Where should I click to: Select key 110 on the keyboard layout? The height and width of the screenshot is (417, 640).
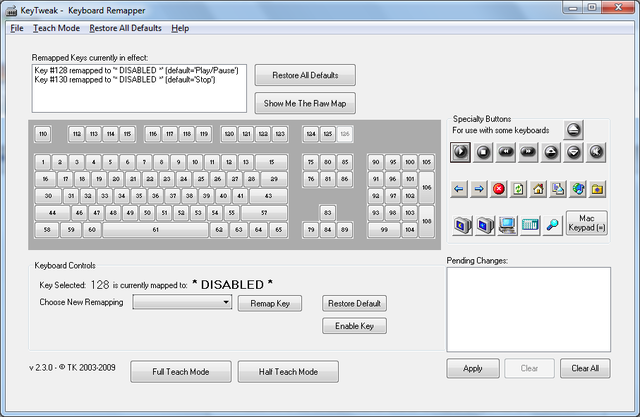[43, 134]
